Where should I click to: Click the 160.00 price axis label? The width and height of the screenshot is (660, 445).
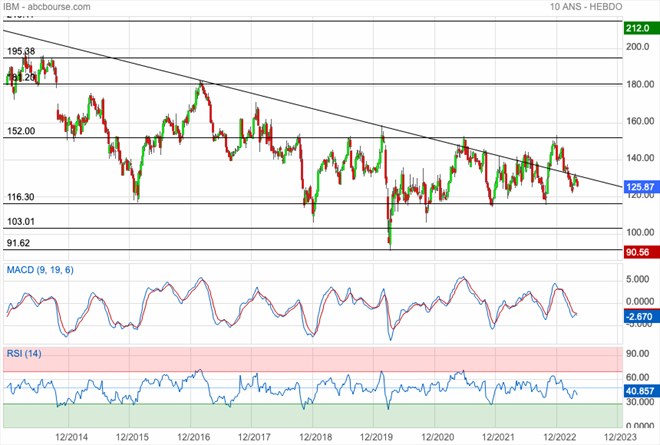point(640,121)
